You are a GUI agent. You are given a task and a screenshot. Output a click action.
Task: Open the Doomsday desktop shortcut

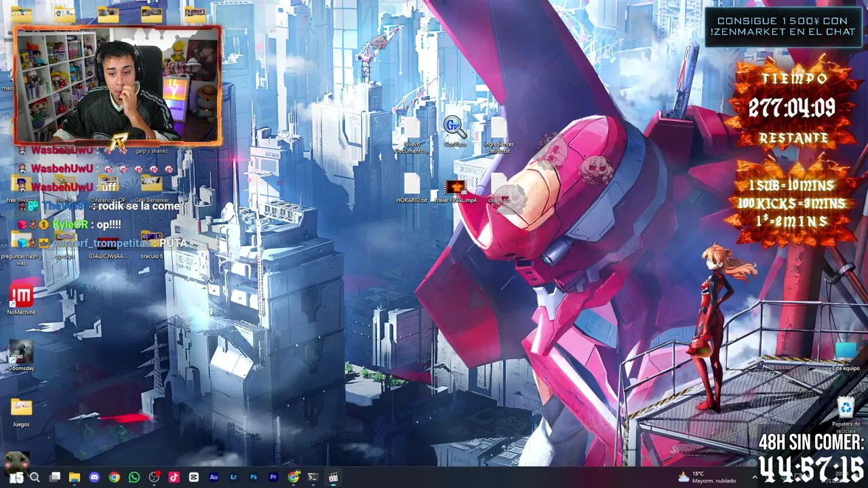21,356
